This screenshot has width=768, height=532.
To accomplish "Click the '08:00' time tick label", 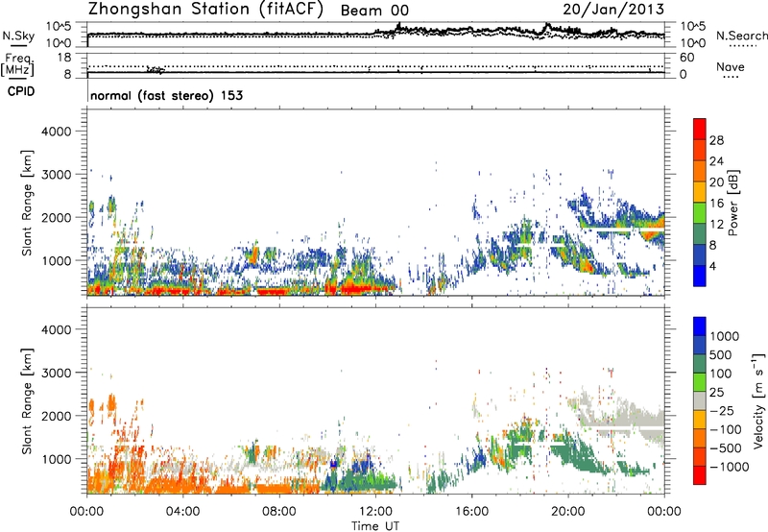I will pyautogui.click(x=279, y=512).
